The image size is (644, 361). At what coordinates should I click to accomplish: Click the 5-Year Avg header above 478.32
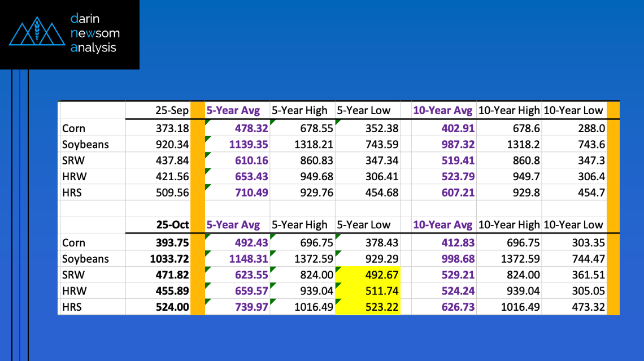pyautogui.click(x=233, y=111)
